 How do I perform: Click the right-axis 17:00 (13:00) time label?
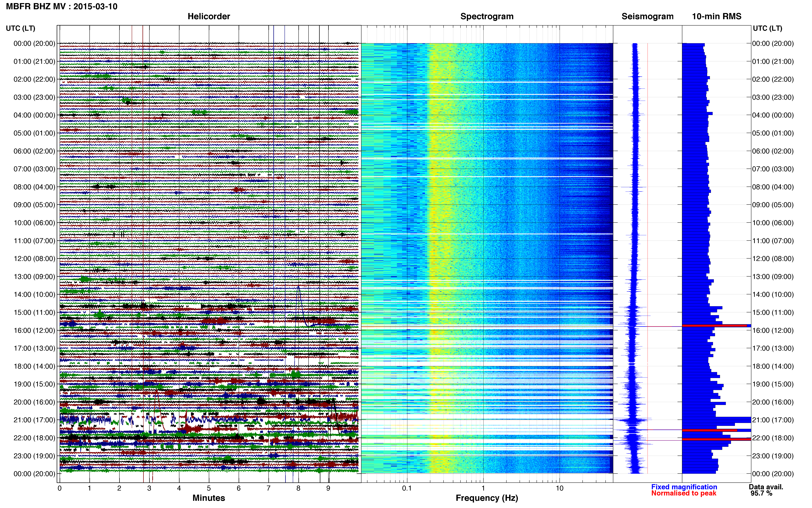[x=773, y=348]
